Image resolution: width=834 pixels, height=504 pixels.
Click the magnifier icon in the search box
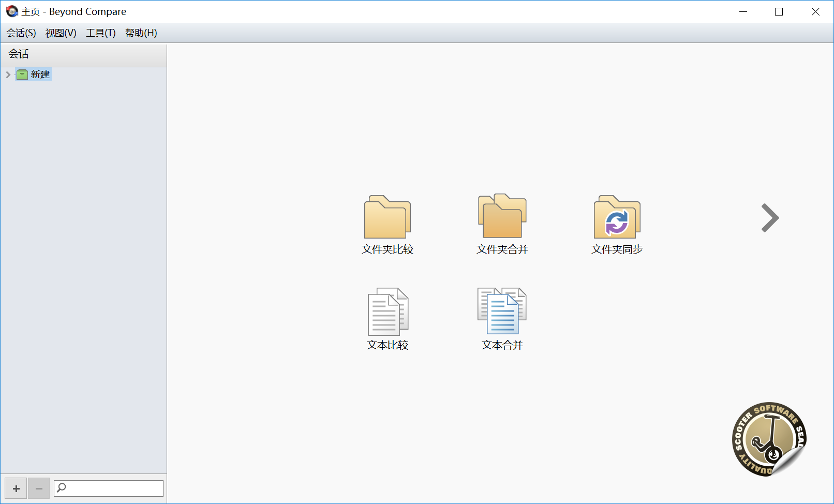pyautogui.click(x=62, y=487)
